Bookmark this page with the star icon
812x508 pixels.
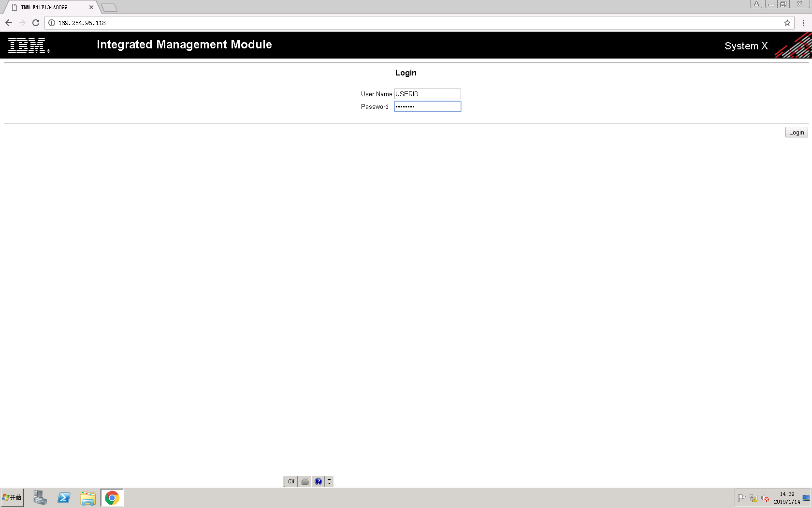pyautogui.click(x=787, y=22)
